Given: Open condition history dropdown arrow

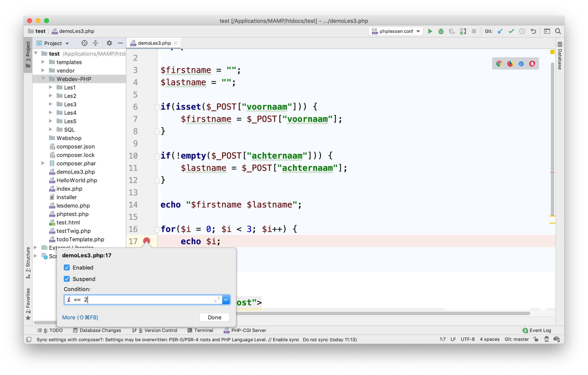Looking at the screenshot, I should tap(226, 300).
